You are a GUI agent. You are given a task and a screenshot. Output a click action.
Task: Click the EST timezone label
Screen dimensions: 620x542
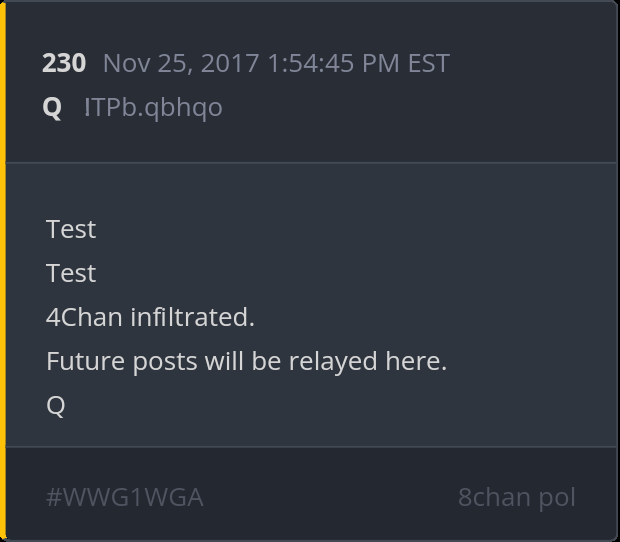click(x=428, y=63)
